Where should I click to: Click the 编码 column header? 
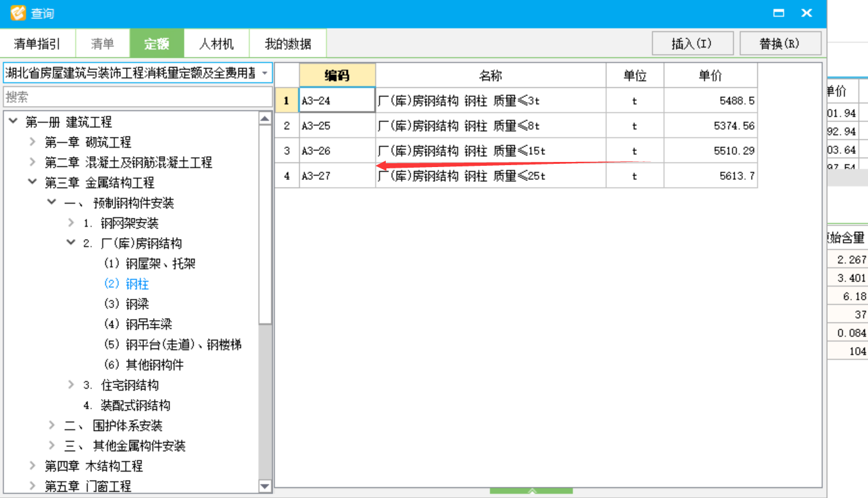[337, 75]
